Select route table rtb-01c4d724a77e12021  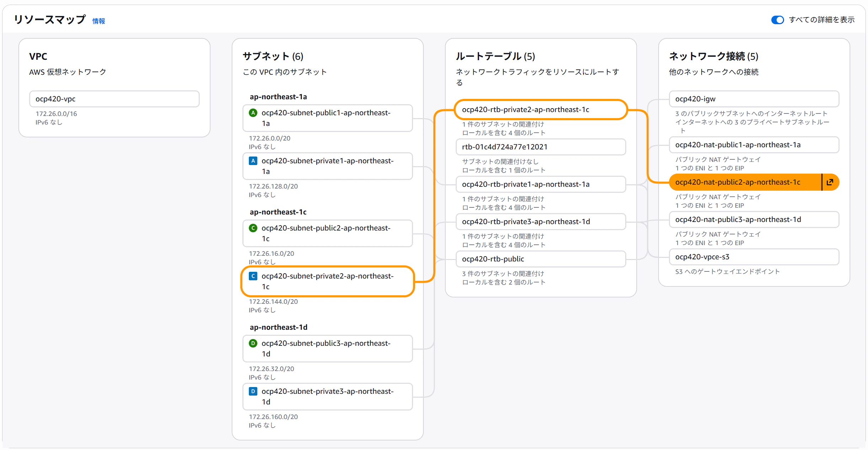[541, 147]
